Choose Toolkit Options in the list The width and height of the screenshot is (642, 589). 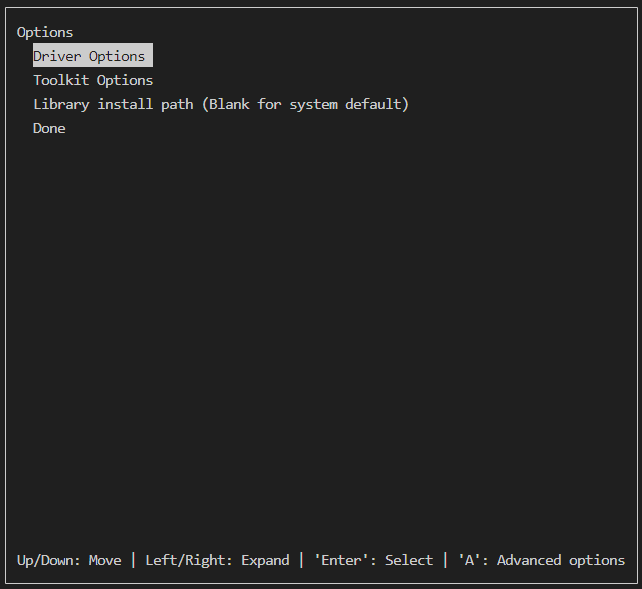click(x=93, y=80)
